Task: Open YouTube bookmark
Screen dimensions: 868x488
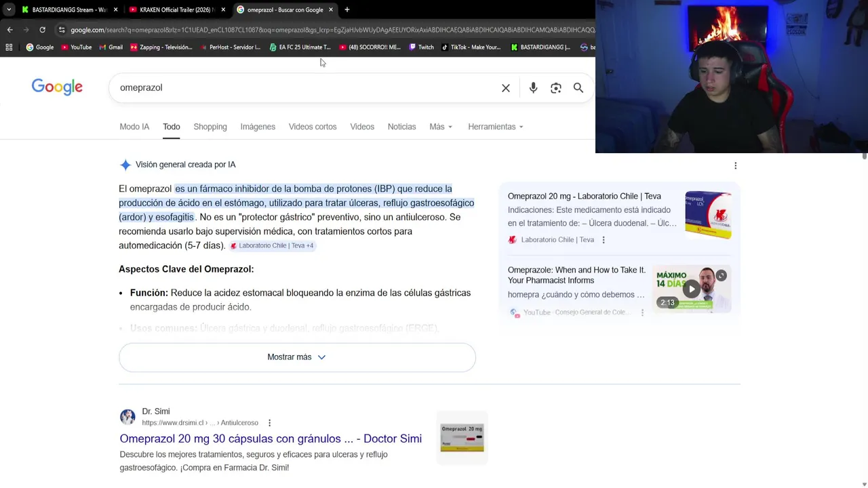Action: [x=76, y=47]
